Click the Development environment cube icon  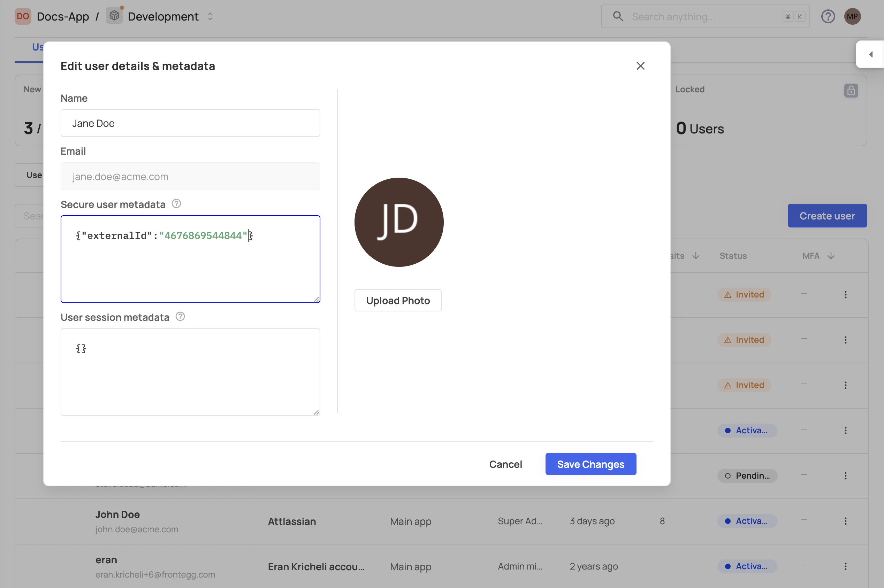pyautogui.click(x=114, y=16)
